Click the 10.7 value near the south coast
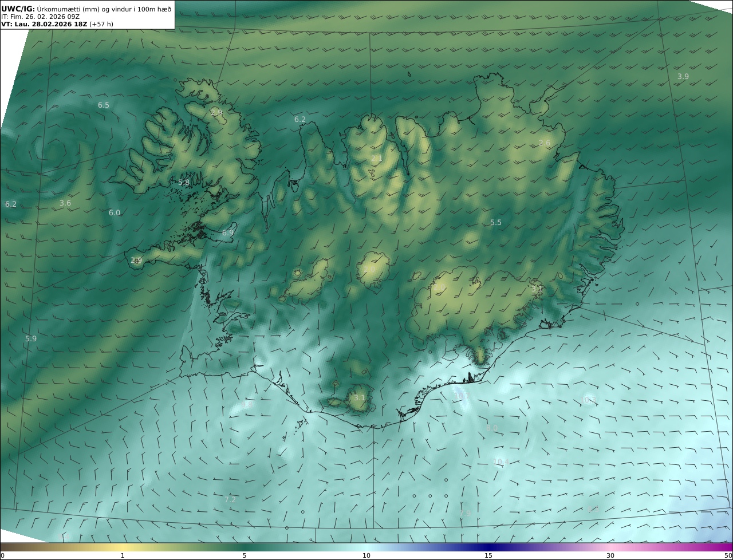 (x=461, y=396)
